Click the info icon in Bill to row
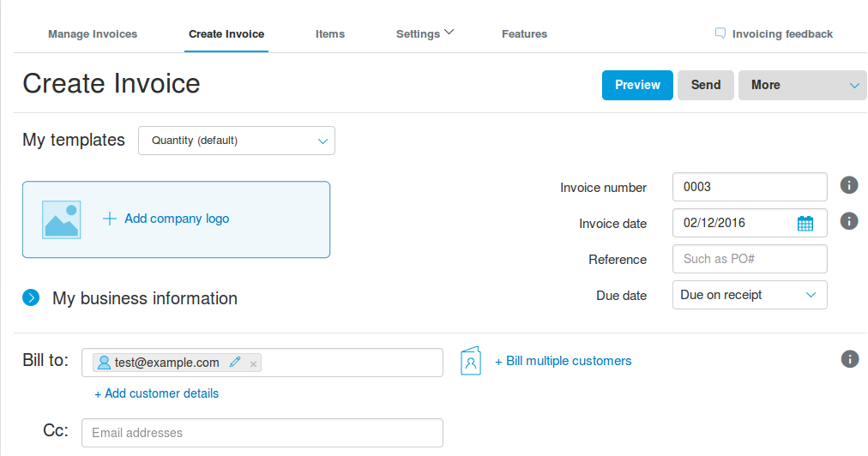The width and height of the screenshot is (868, 456). click(850, 359)
